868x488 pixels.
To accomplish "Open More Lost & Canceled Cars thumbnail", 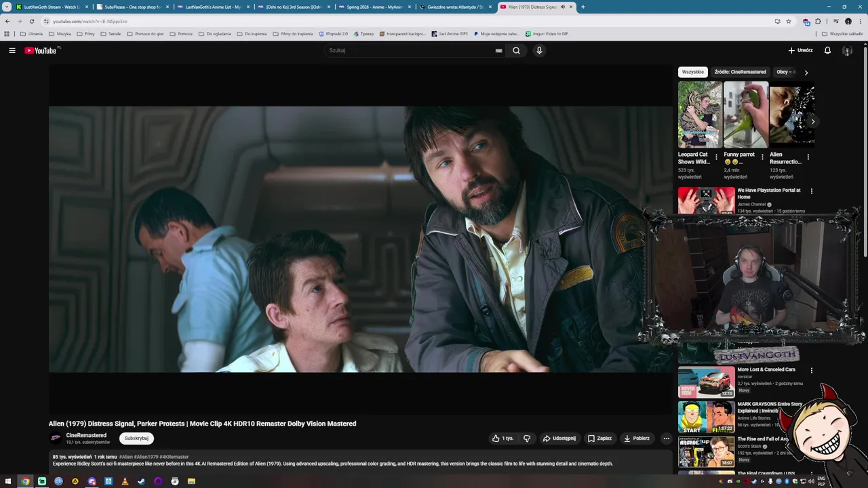I will tap(706, 382).
